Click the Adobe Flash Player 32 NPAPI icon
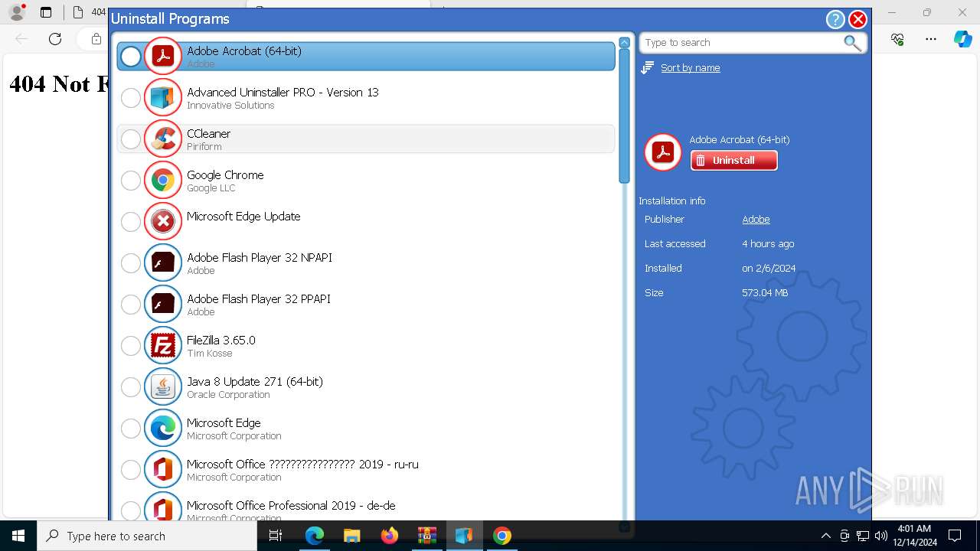Screen dimensions: 980x551 click(163, 262)
